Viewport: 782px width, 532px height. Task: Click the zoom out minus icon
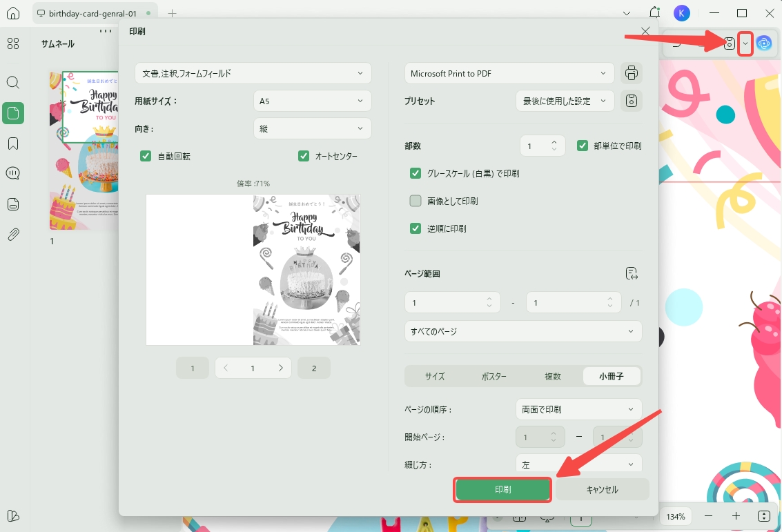click(x=709, y=517)
